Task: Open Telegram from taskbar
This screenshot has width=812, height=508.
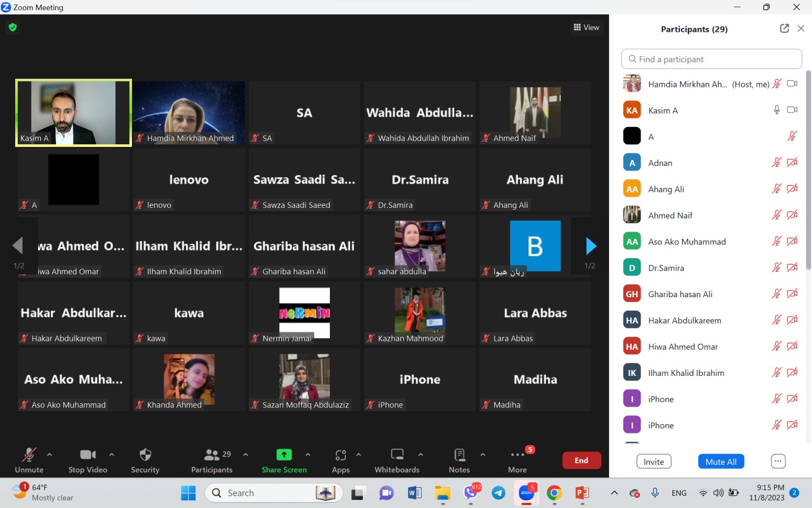Action: pos(498,493)
